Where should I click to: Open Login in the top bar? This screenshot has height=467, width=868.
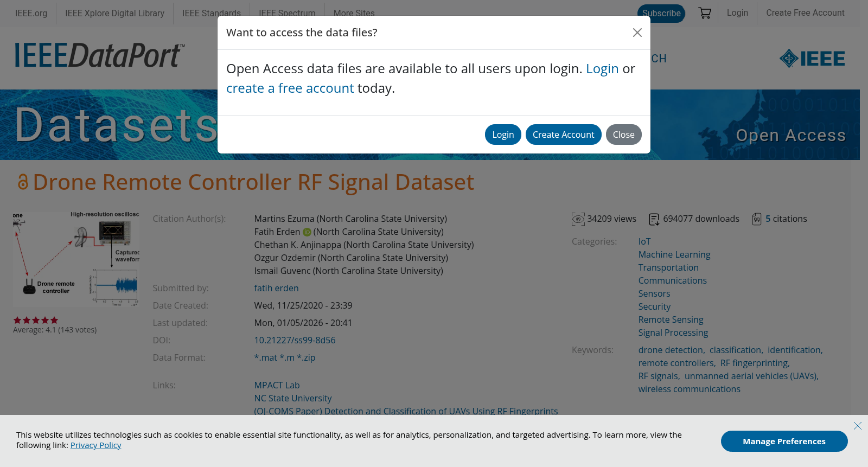(x=737, y=13)
